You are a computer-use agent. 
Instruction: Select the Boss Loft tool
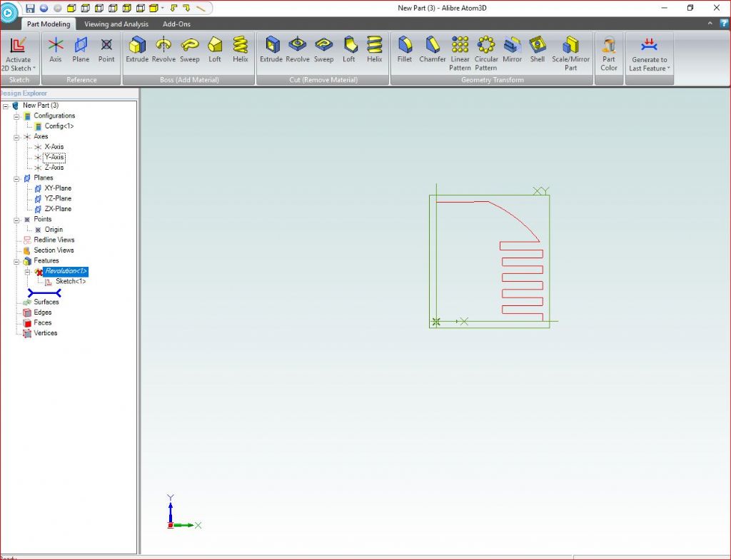[214, 49]
